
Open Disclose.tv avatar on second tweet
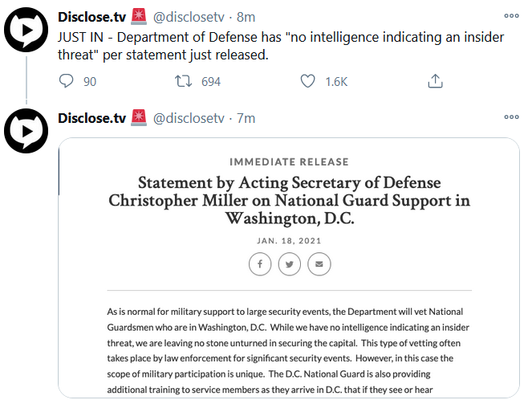(x=26, y=131)
